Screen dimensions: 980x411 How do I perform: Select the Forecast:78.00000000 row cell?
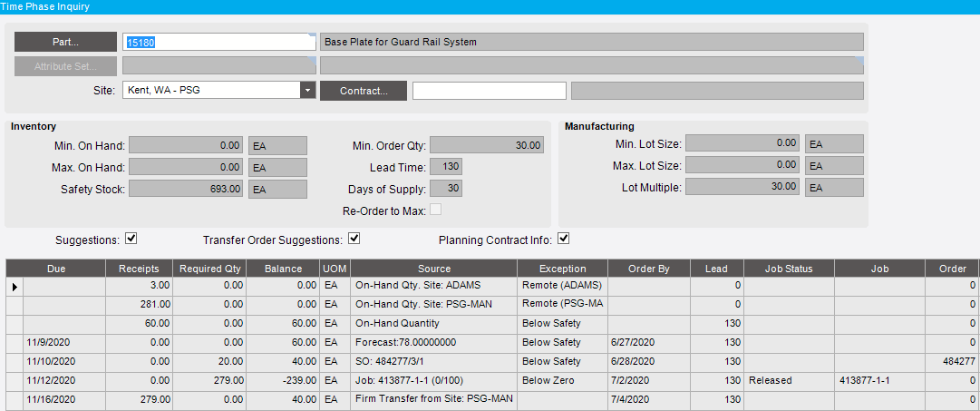tap(433, 343)
